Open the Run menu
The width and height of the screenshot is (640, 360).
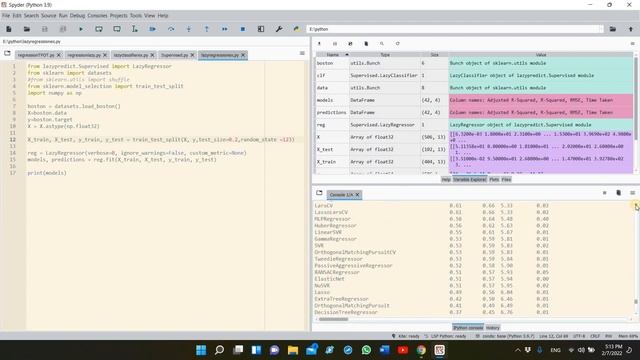click(x=63, y=16)
